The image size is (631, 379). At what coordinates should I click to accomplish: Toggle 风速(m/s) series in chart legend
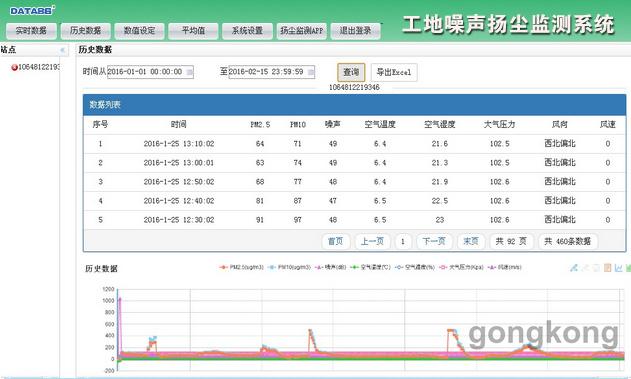click(505, 267)
